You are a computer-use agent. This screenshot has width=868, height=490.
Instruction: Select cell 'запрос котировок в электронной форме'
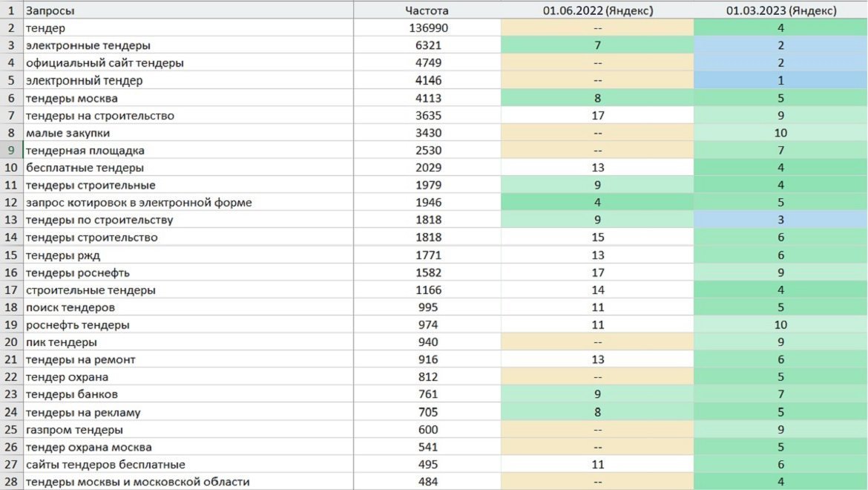pyautogui.click(x=188, y=202)
